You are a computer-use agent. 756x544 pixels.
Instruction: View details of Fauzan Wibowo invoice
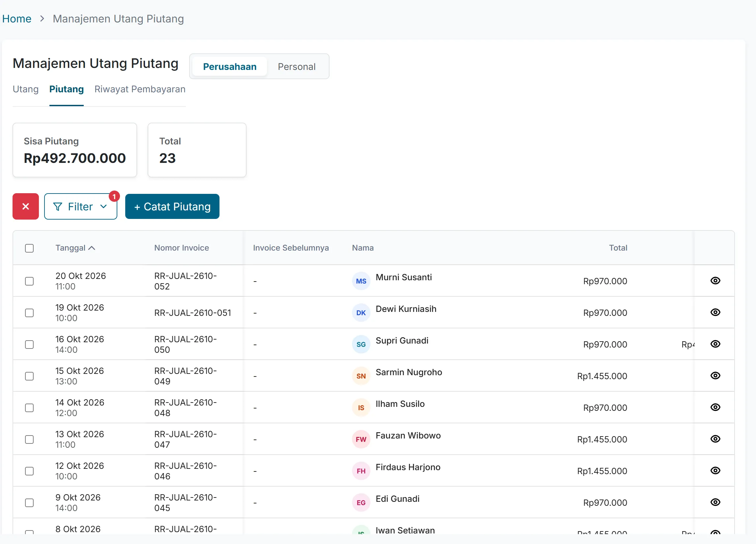coord(715,439)
